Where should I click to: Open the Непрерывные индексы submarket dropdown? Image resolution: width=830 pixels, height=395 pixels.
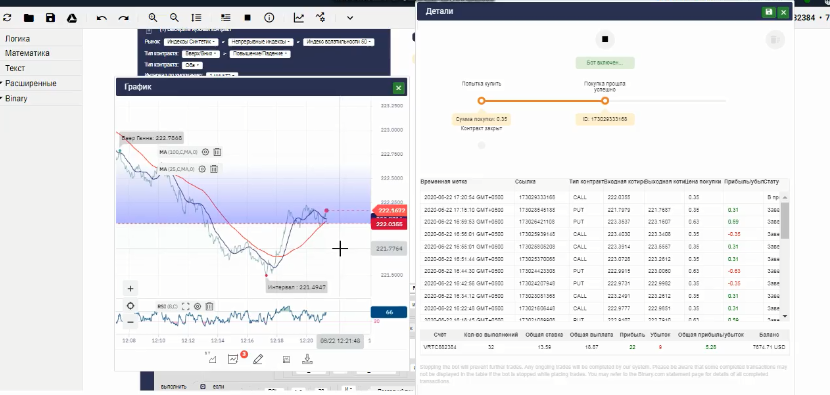[x=260, y=42]
